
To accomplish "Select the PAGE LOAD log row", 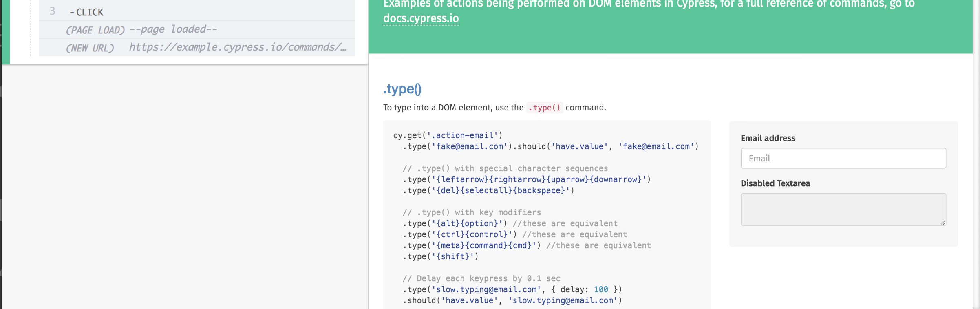I will click(197, 30).
